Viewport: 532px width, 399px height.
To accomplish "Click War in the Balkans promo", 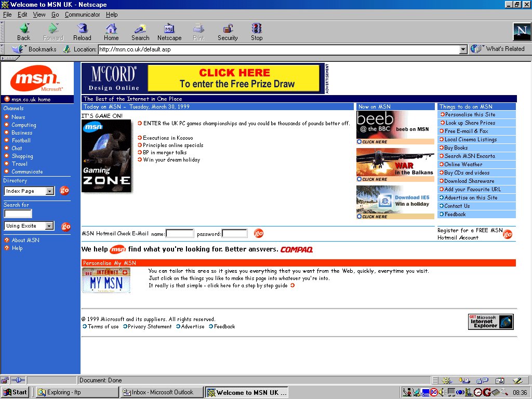I will point(395,165).
